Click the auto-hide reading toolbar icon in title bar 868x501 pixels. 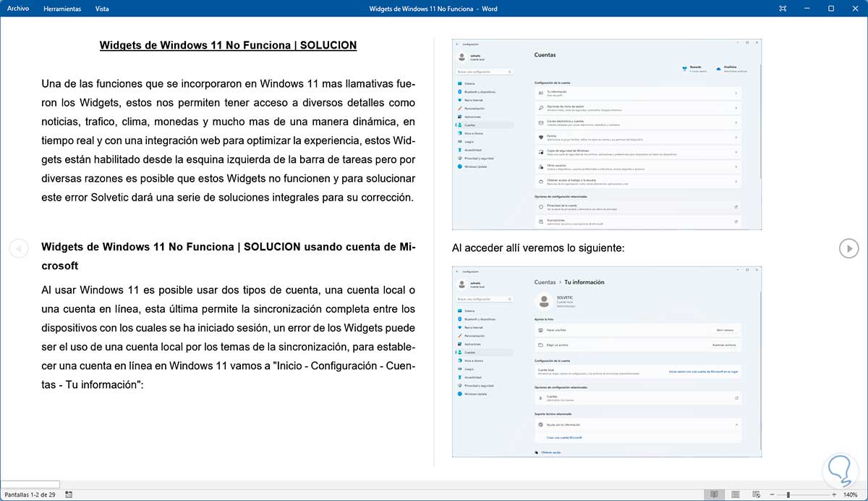pyautogui.click(x=783, y=9)
